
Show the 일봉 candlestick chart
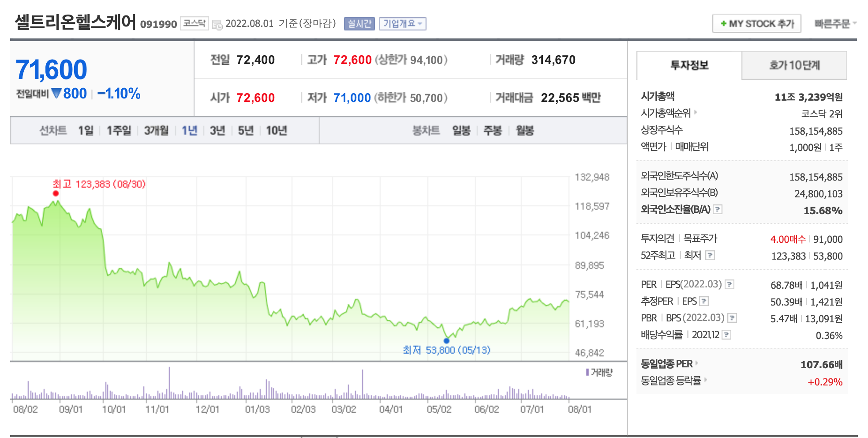461,131
